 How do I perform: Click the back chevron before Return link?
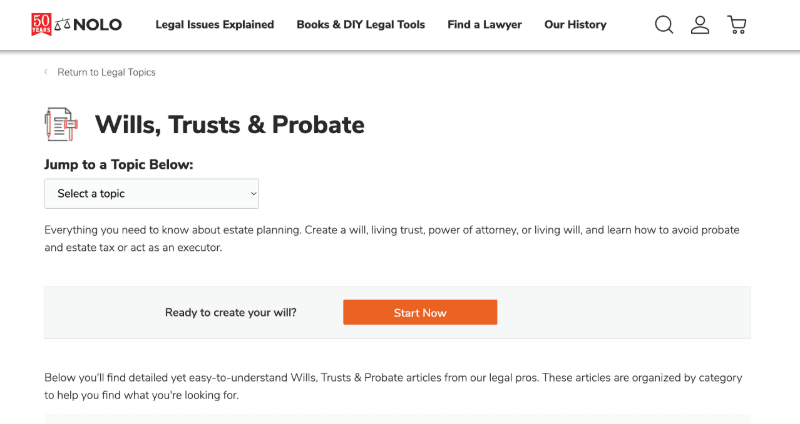(46, 72)
